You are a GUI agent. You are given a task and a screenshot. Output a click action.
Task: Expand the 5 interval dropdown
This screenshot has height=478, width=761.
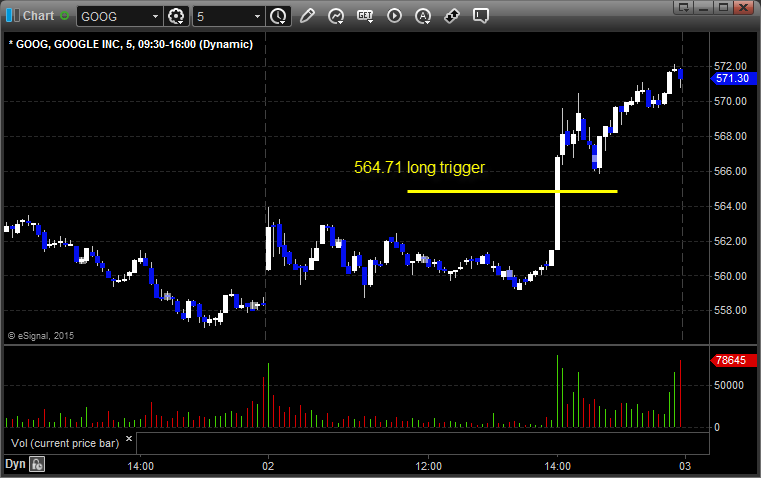257,16
